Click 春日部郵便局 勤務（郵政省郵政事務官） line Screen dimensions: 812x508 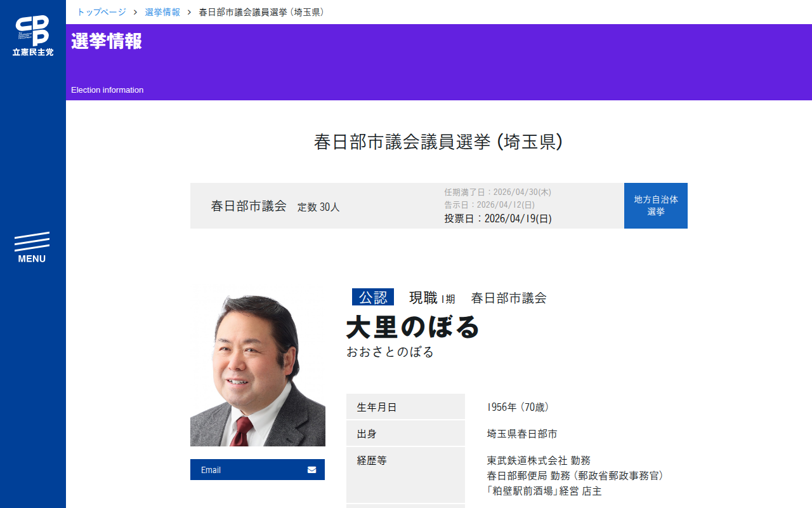coord(575,476)
